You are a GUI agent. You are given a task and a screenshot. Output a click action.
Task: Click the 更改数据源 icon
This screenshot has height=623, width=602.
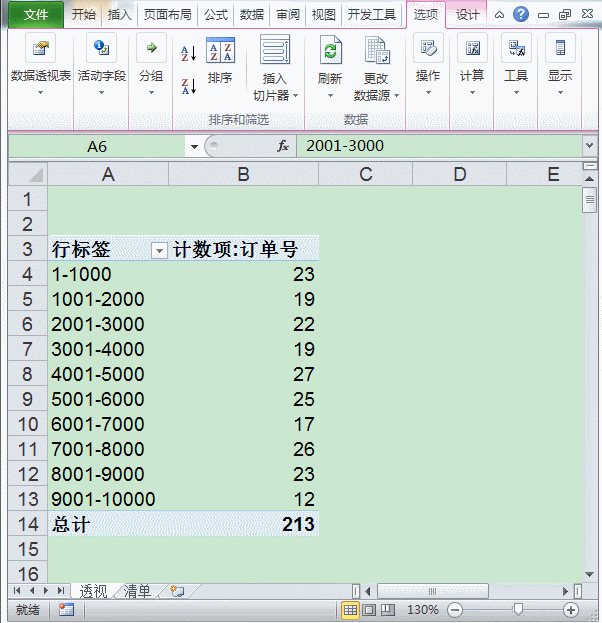(x=376, y=50)
